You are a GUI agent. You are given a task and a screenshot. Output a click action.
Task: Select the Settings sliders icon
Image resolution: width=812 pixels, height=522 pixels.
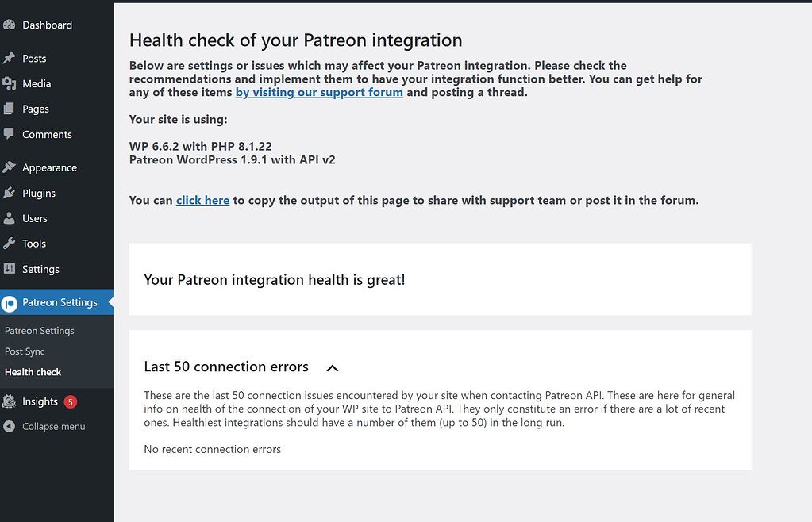coord(11,269)
